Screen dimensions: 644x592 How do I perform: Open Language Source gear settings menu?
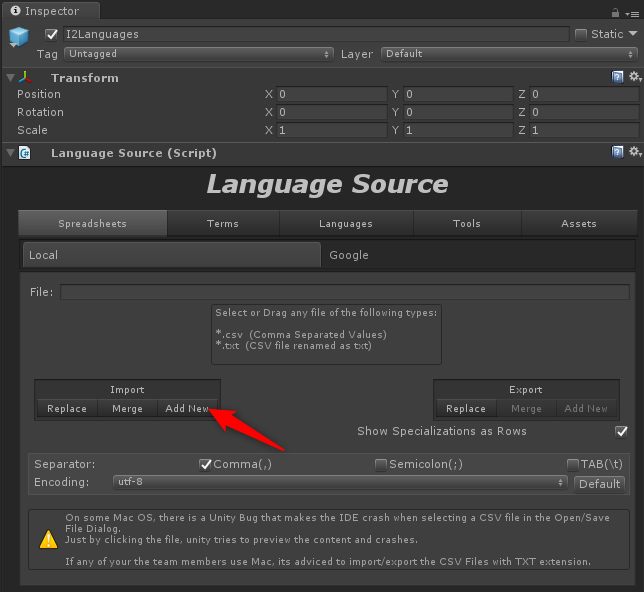click(x=633, y=152)
